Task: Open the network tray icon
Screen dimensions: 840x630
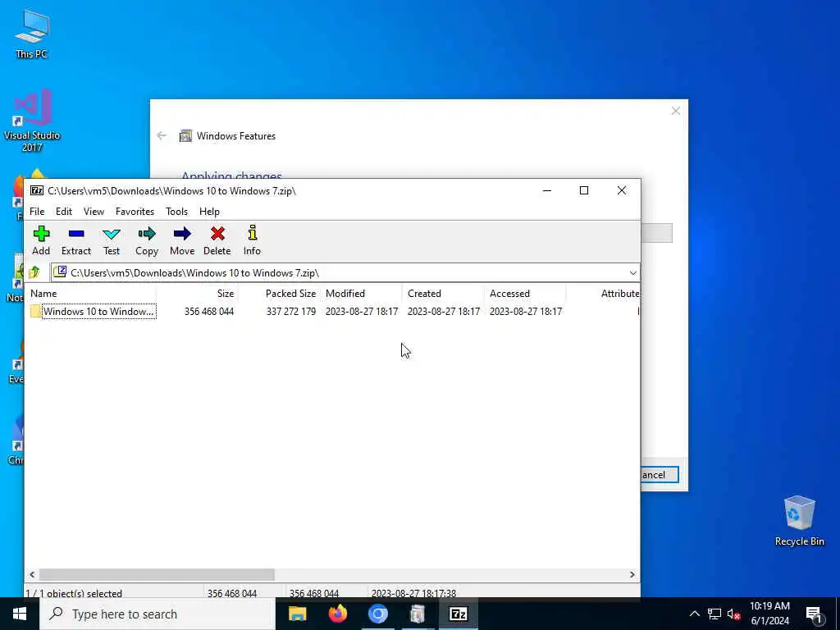Action: pos(714,614)
